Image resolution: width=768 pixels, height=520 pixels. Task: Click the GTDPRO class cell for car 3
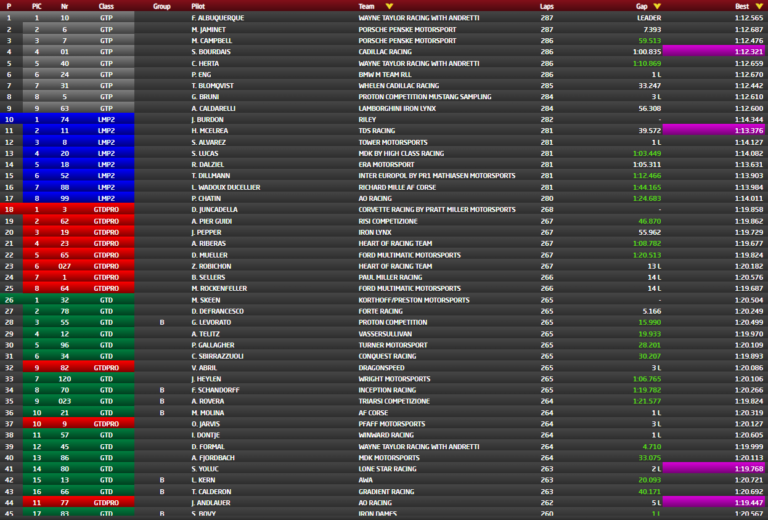106,209
